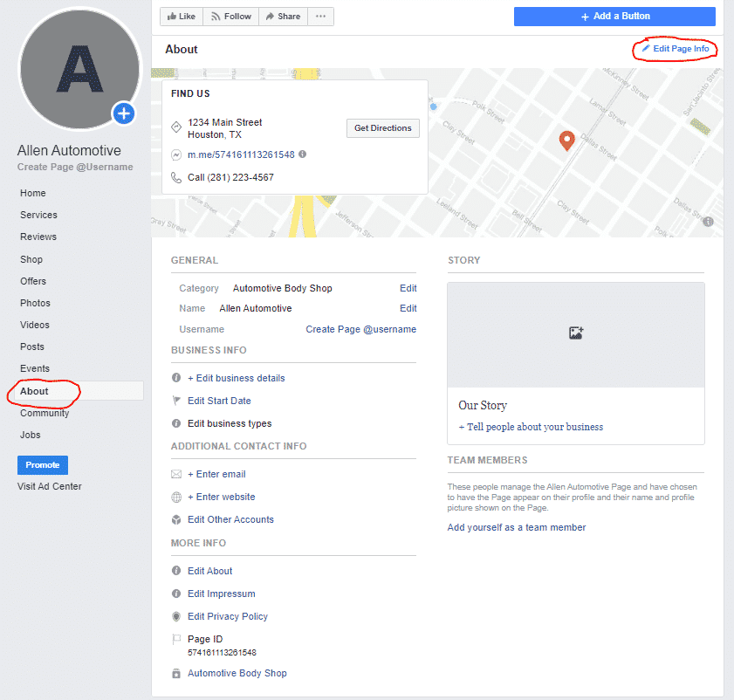Open Reviews in the sidebar
Image resolution: width=734 pixels, height=700 pixels.
38,237
